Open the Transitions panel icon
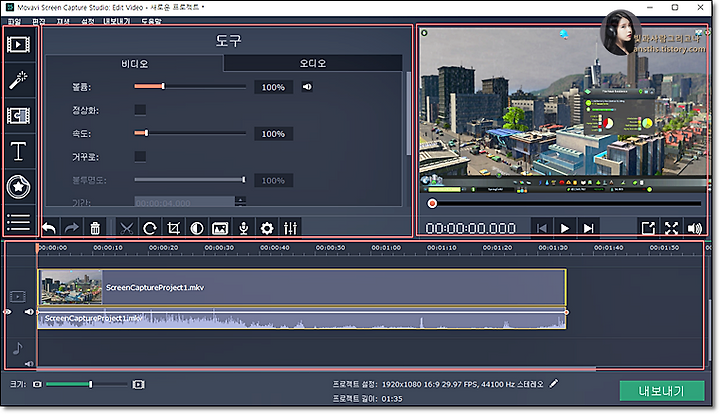 click(x=18, y=116)
